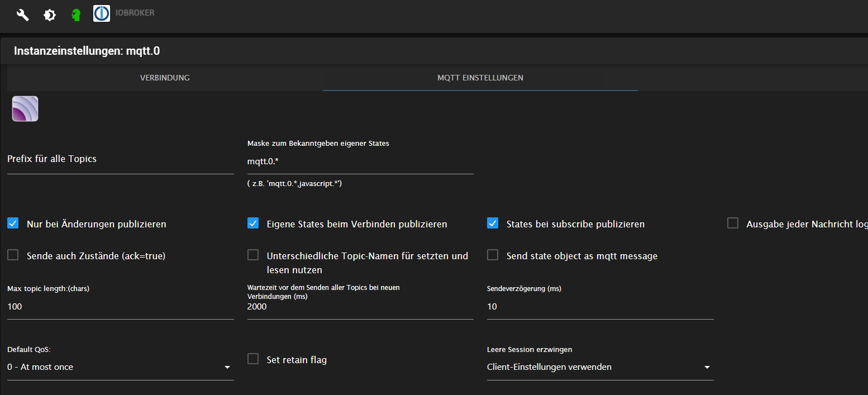This screenshot has width=868, height=395.
Task: Check Unterschiedliche Topic-Namen für setzen und lesen
Action: point(253,255)
